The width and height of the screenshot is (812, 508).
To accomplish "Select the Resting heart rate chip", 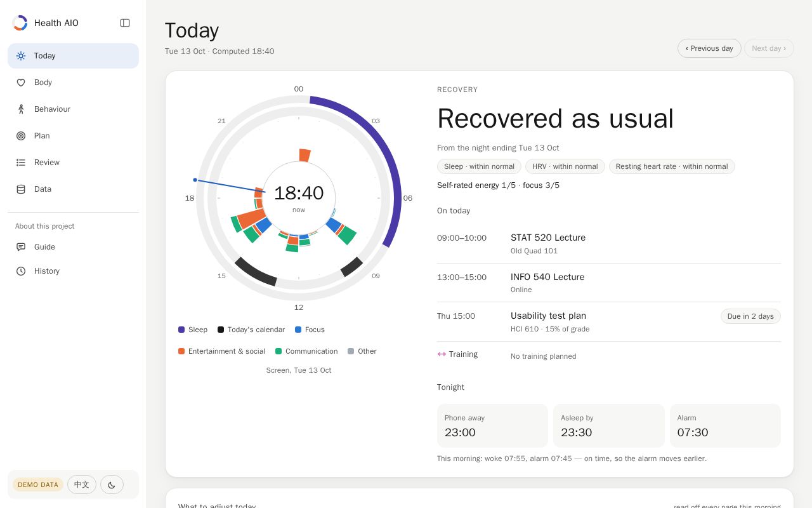I will click(672, 166).
